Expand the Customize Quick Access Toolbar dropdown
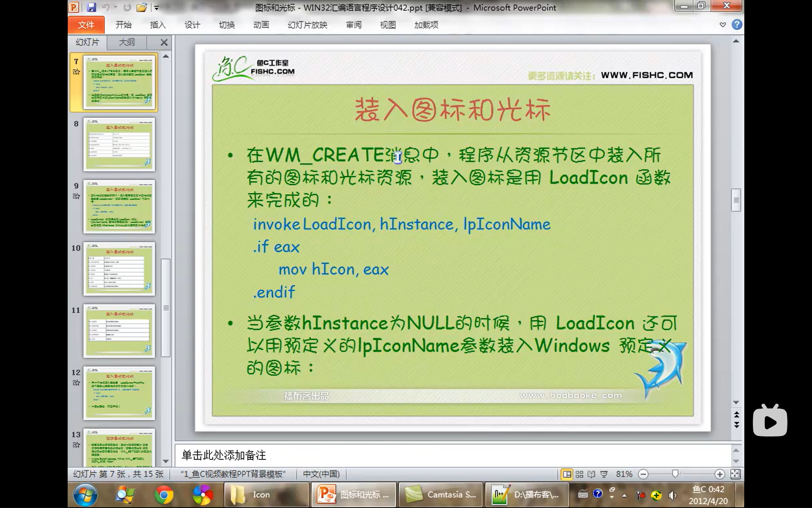The image size is (812, 508). point(156,7)
